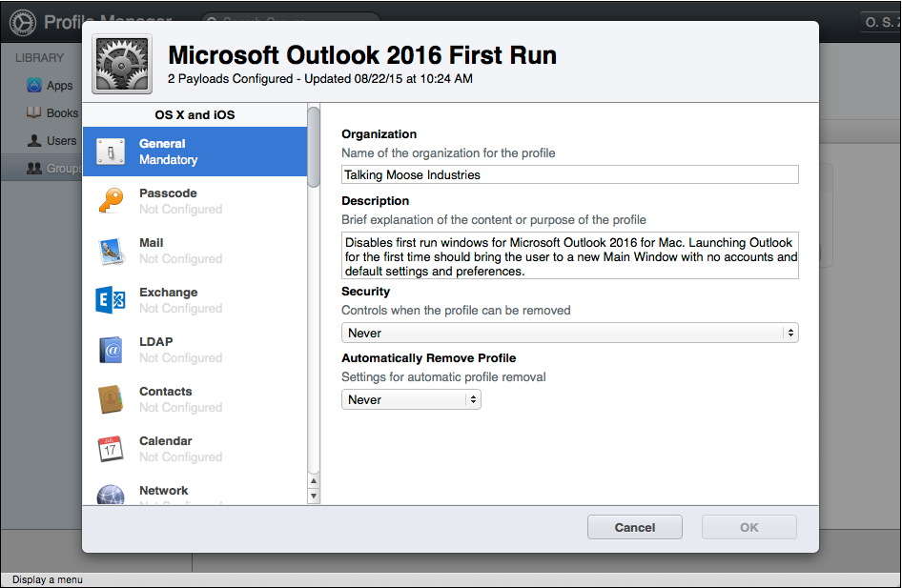Open the Passcode payload settings
The width and height of the screenshot is (902, 588).
pos(195,201)
